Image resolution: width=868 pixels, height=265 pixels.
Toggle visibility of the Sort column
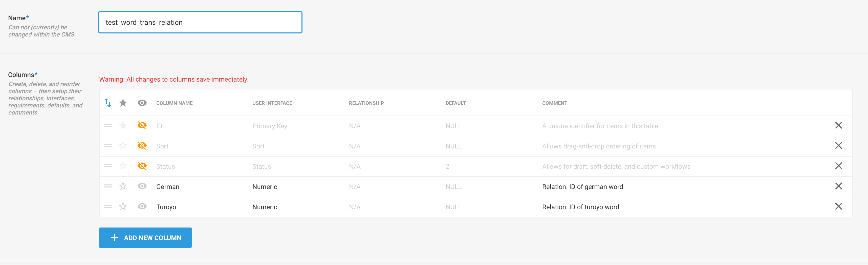[142, 145]
